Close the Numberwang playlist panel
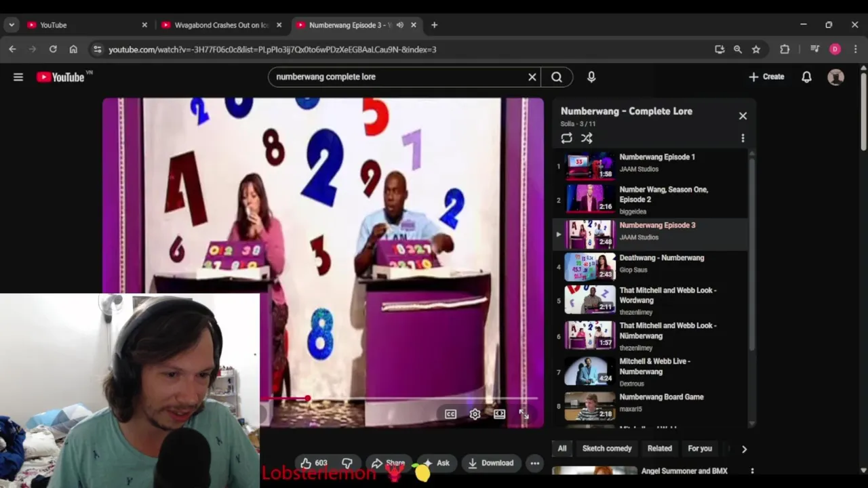The image size is (868, 488). 743,116
